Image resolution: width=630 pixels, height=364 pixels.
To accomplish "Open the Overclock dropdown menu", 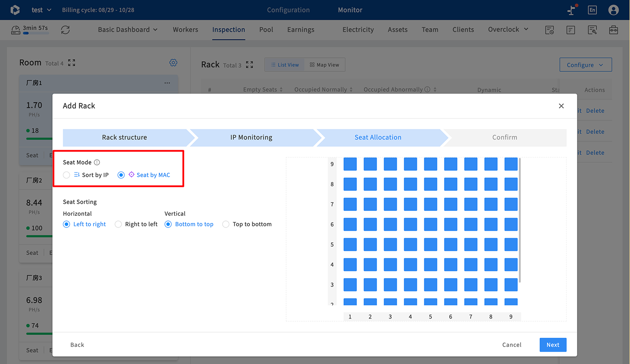I will pyautogui.click(x=508, y=30).
